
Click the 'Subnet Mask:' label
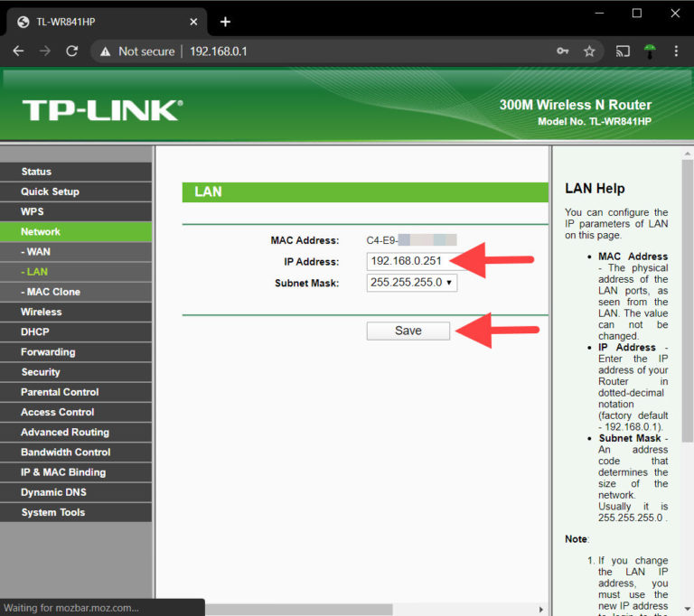[x=306, y=284]
